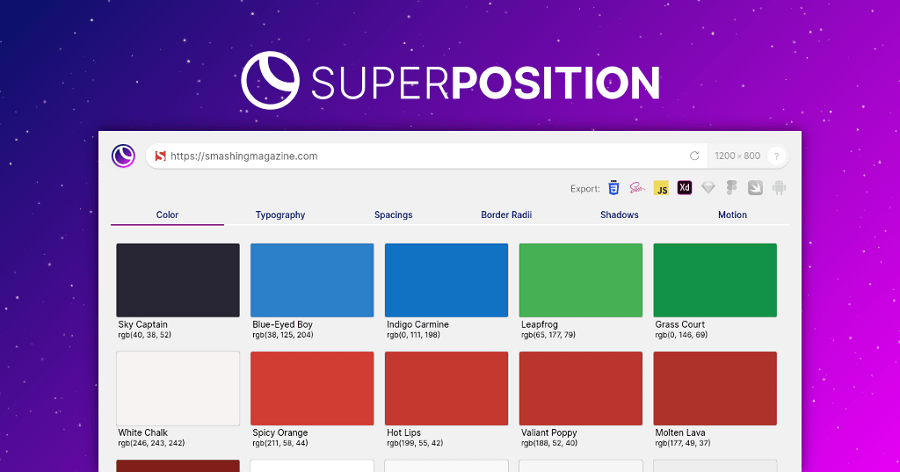Go to the Border Radii tab
900x472 pixels.
tap(506, 215)
